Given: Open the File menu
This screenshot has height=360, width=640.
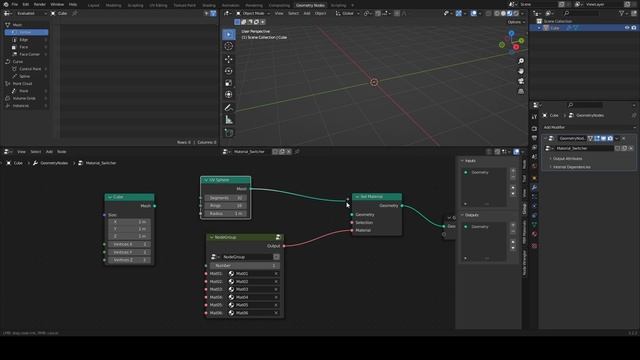Looking at the screenshot, I should [15, 4].
